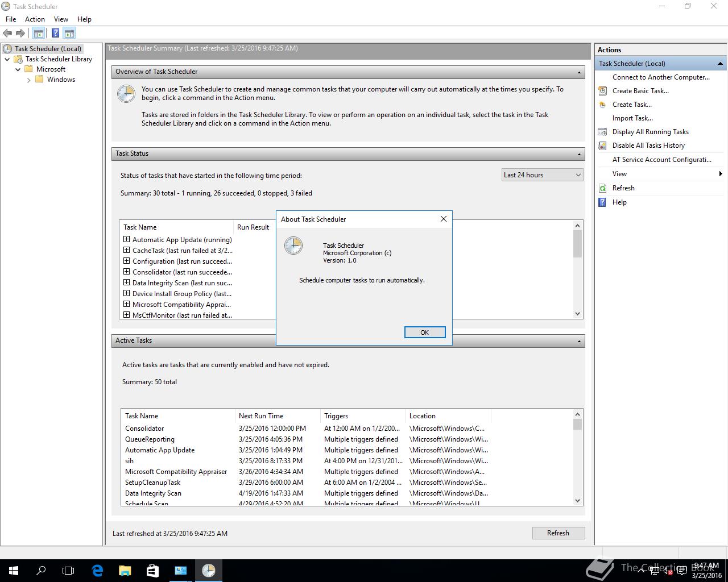
Task: Expand the Consolidator status entry
Action: 126,272
